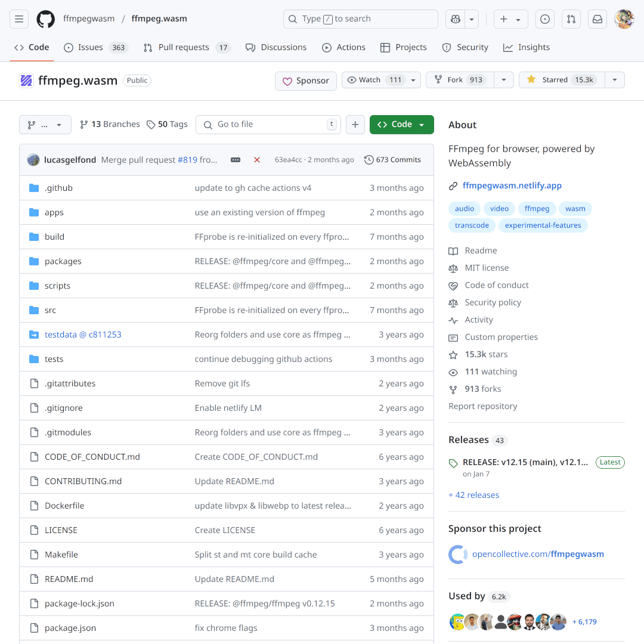Image resolution: width=644 pixels, height=644 pixels.
Task: Focus the Go to file field
Action: click(x=268, y=125)
